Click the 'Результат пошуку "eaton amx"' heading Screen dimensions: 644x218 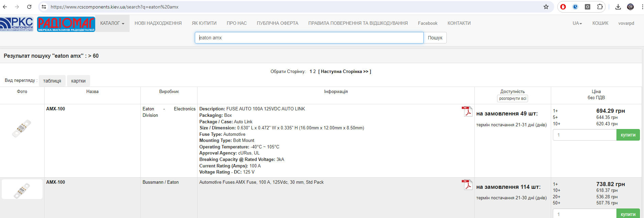(x=51, y=56)
